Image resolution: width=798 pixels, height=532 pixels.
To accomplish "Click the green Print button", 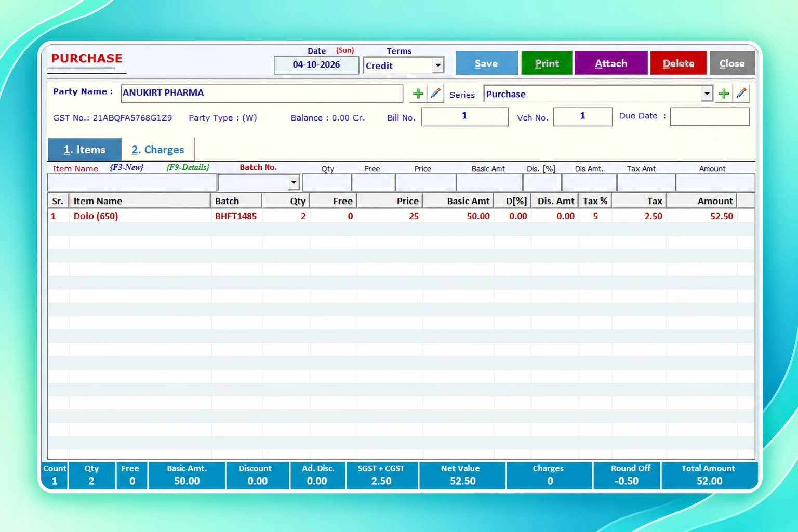I will click(x=547, y=63).
